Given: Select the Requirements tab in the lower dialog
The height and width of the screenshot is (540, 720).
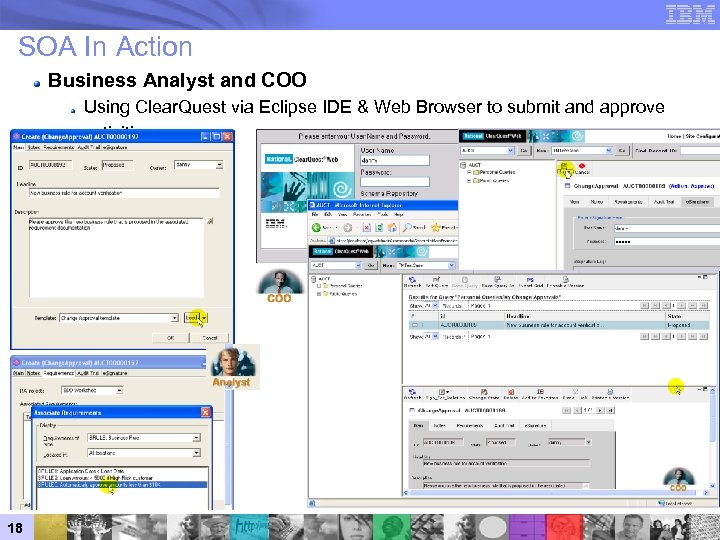Looking at the screenshot, I should (x=59, y=373).
